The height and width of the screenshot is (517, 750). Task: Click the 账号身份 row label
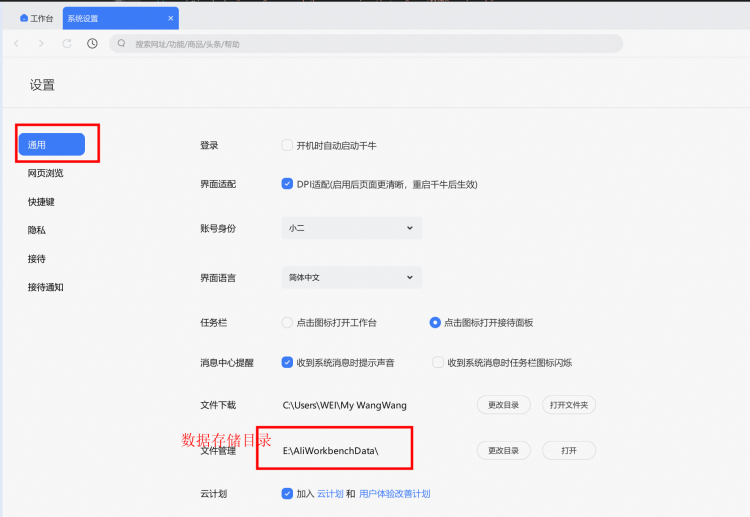coord(218,229)
